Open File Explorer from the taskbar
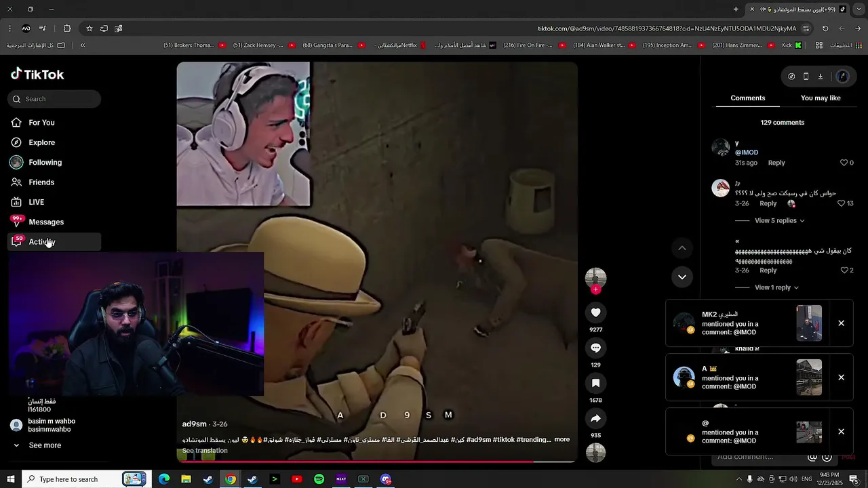Image resolution: width=868 pixels, height=488 pixels. [x=186, y=479]
